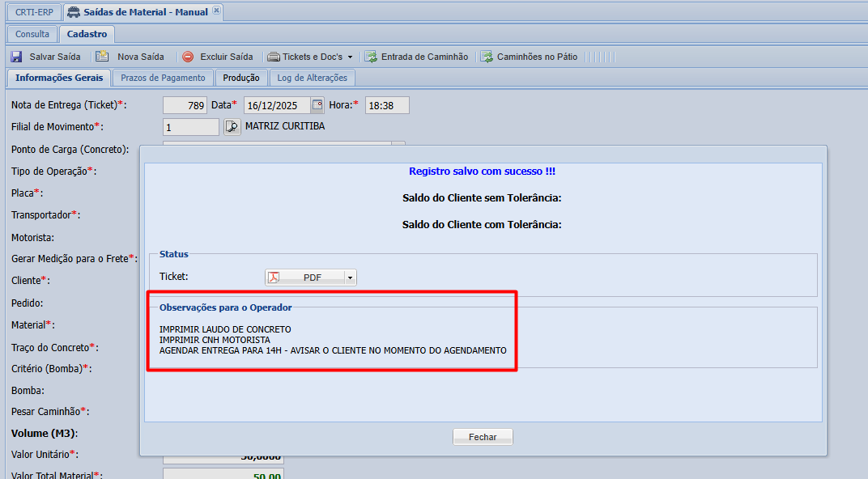Click the Nova Saída label

tap(141, 57)
